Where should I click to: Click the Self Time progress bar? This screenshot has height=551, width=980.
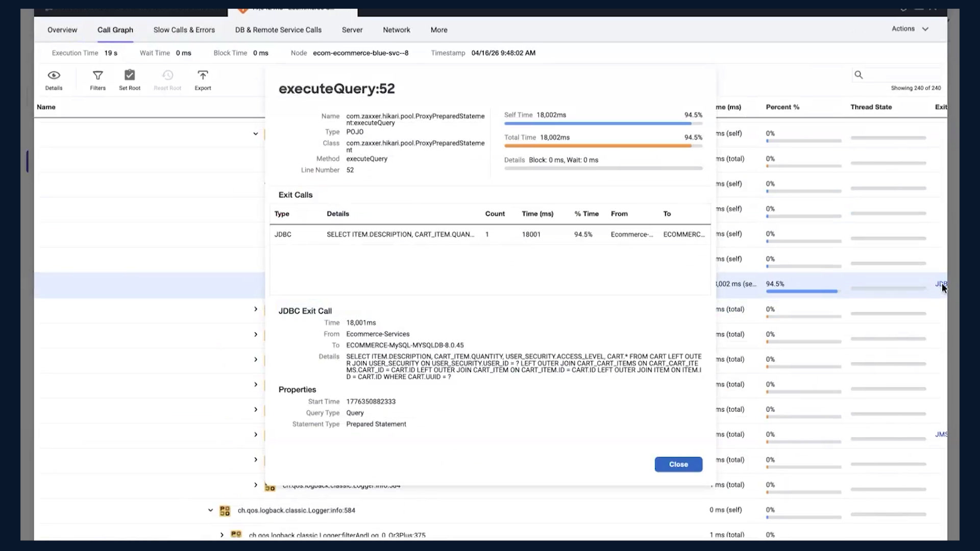pyautogui.click(x=603, y=123)
